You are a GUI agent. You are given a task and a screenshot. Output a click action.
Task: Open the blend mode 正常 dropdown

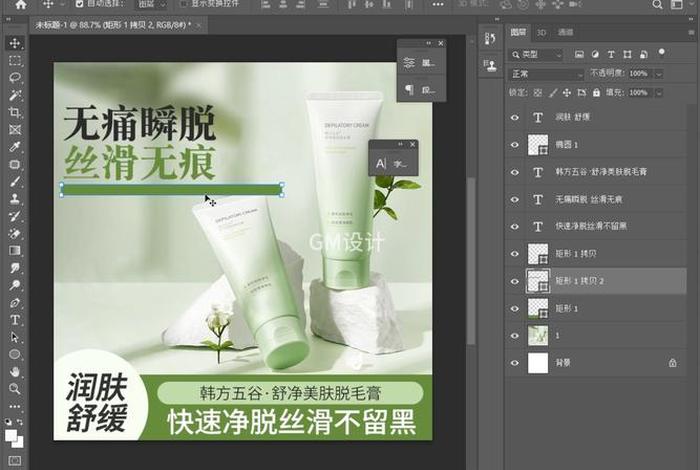click(546, 74)
